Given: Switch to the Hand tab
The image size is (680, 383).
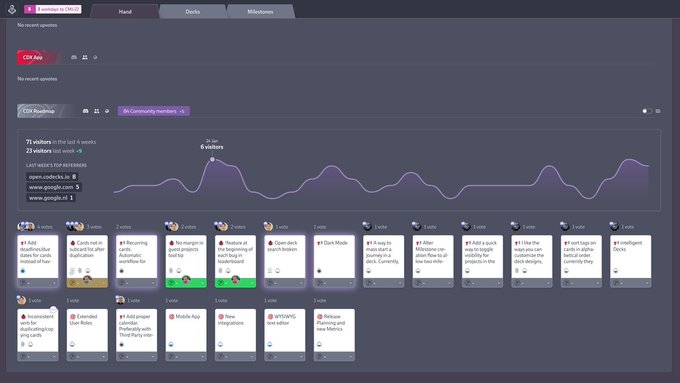Looking at the screenshot, I should tap(125, 12).
